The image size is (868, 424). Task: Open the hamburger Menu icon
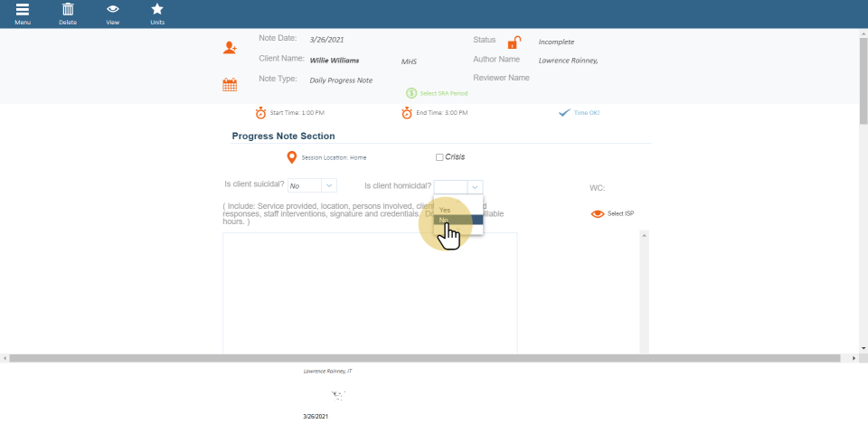pyautogui.click(x=22, y=10)
